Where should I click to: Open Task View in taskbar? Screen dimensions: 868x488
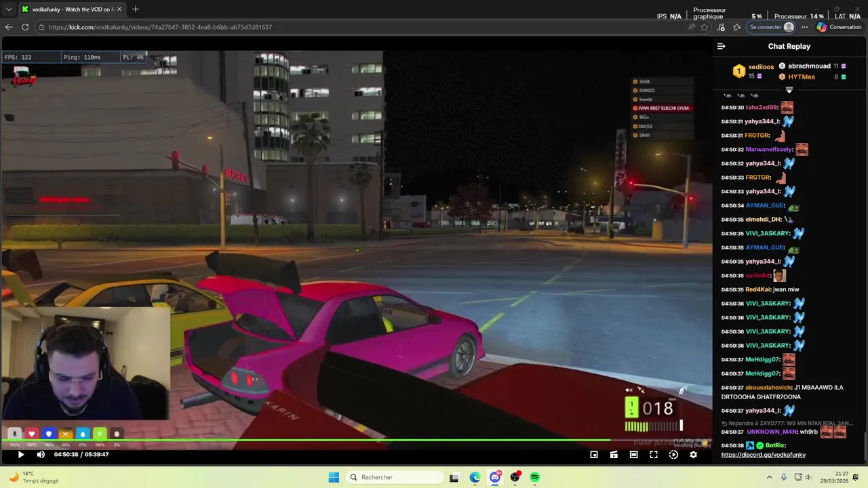point(454,477)
